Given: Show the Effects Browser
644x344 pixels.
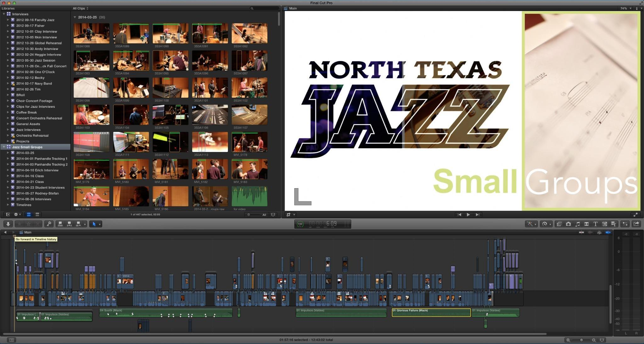Looking at the screenshot, I should [559, 224].
